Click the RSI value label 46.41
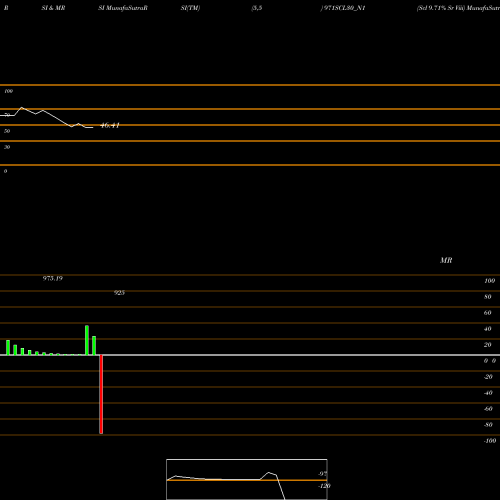Image resolution: width=500 pixels, height=500 pixels. point(110,126)
